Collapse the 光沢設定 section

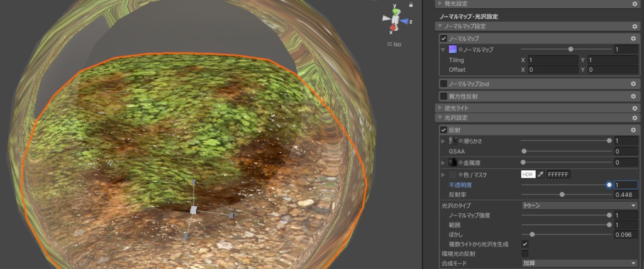[440, 118]
